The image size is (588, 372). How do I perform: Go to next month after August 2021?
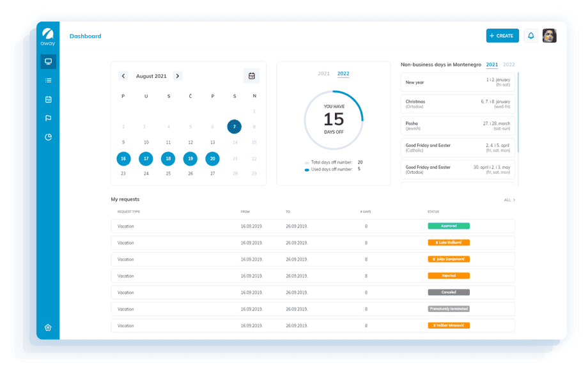[178, 76]
